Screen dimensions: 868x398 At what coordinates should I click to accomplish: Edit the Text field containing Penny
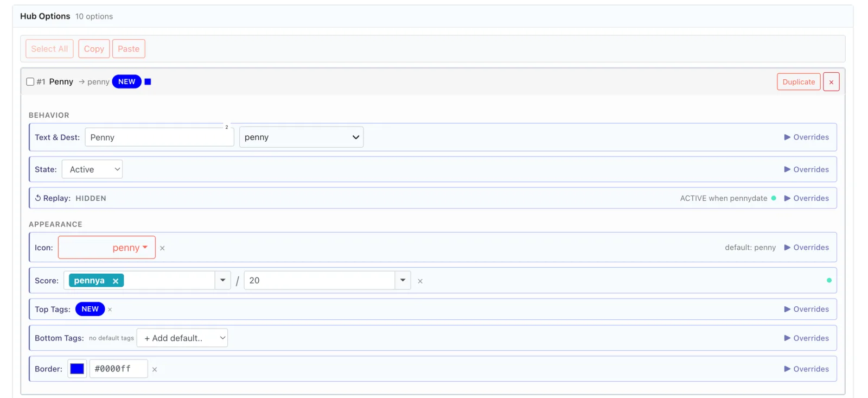[159, 137]
